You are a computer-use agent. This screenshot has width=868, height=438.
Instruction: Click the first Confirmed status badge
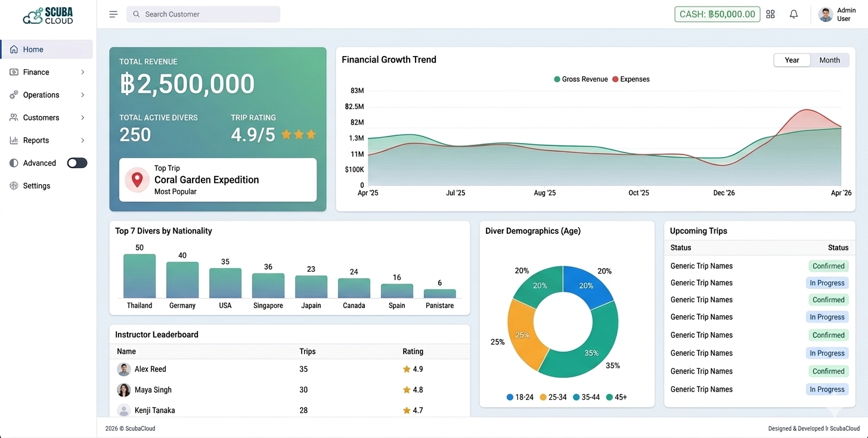click(828, 266)
